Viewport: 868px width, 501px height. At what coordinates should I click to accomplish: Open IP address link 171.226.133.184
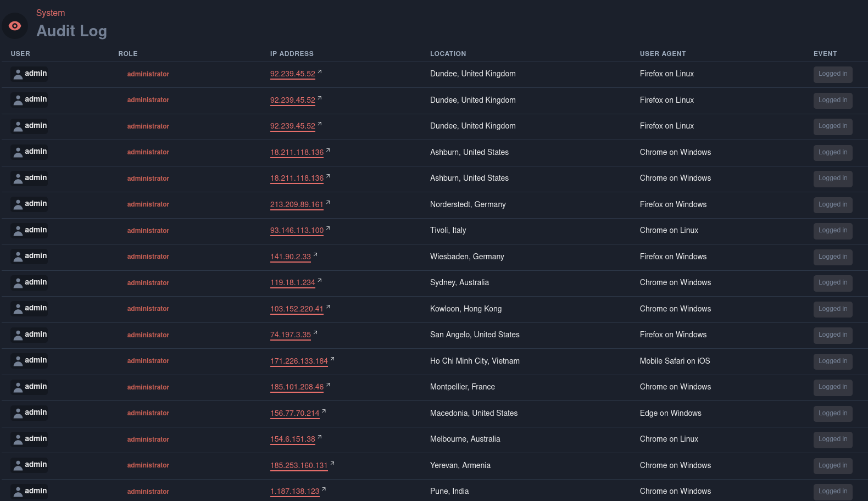[x=299, y=361]
